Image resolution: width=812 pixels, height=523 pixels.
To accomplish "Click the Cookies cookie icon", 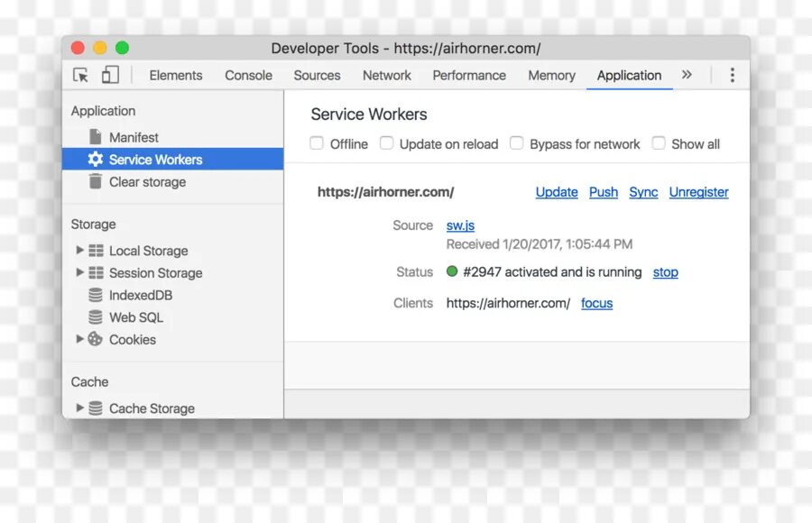I will pyautogui.click(x=96, y=339).
